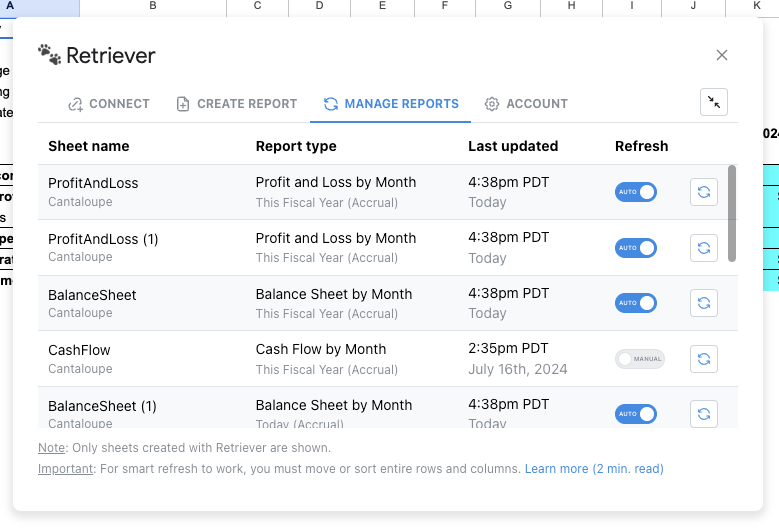Select the Manage Reports tab
Image resolution: width=779 pixels, height=528 pixels.
coord(391,104)
